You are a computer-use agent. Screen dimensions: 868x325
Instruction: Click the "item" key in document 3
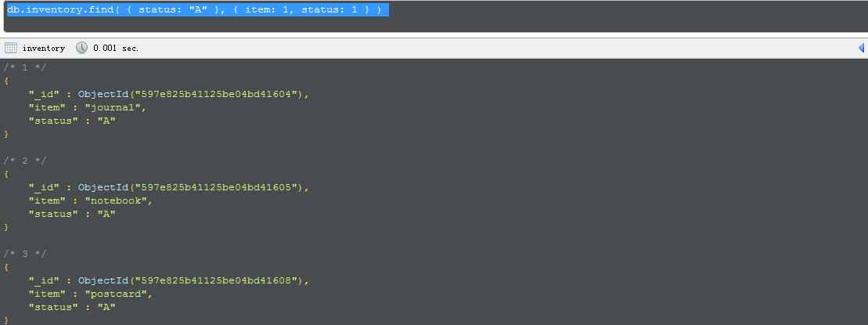(47, 294)
